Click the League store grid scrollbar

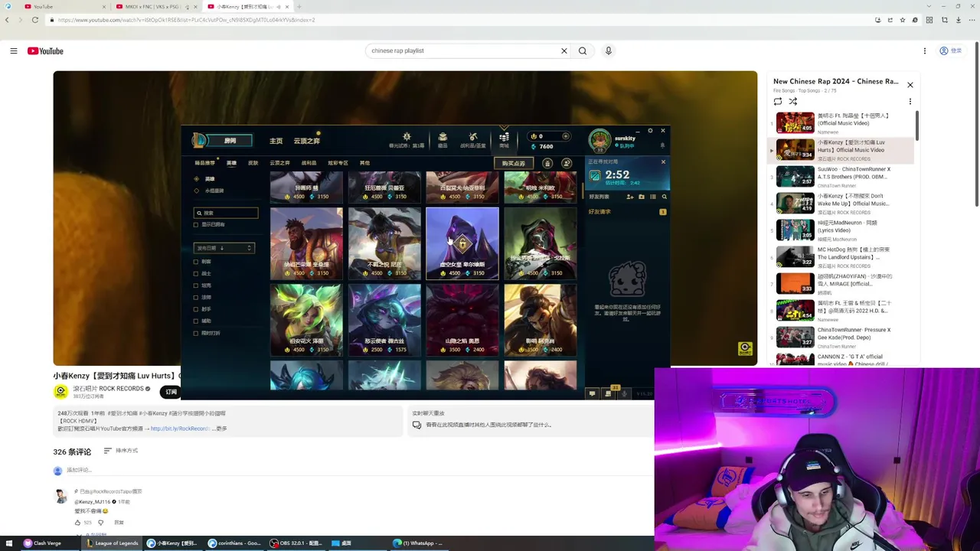[x=584, y=190]
